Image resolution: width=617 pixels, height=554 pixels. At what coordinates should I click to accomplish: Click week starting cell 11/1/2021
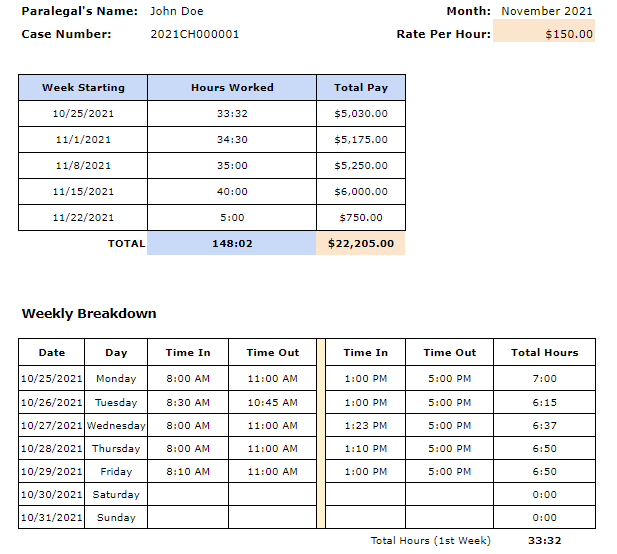(x=83, y=140)
